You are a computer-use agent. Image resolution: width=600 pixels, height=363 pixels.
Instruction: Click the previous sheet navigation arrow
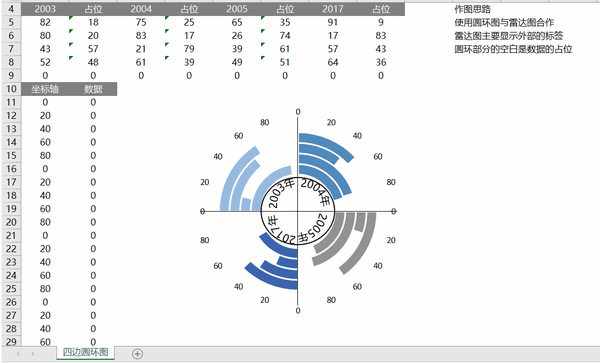point(18,353)
